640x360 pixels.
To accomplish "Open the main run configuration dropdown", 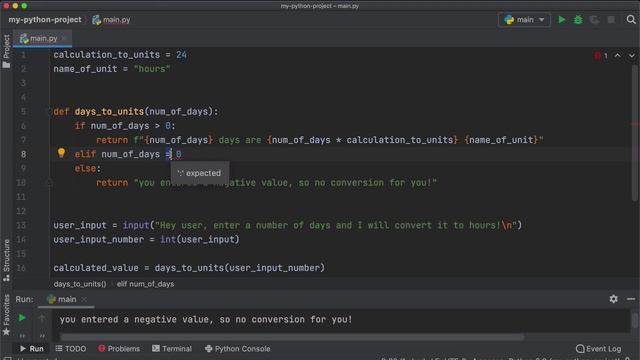I will 524,20.
